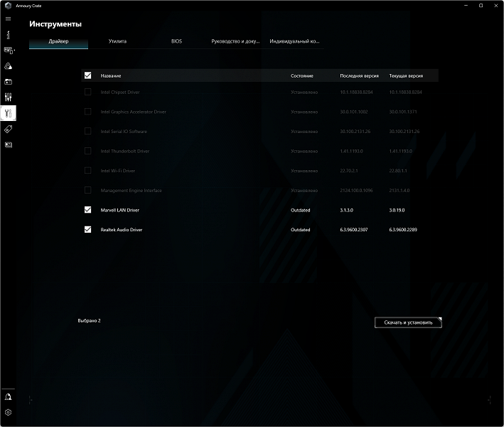Open the Settings gear icon
This screenshot has width=504, height=427.
pyautogui.click(x=8, y=412)
